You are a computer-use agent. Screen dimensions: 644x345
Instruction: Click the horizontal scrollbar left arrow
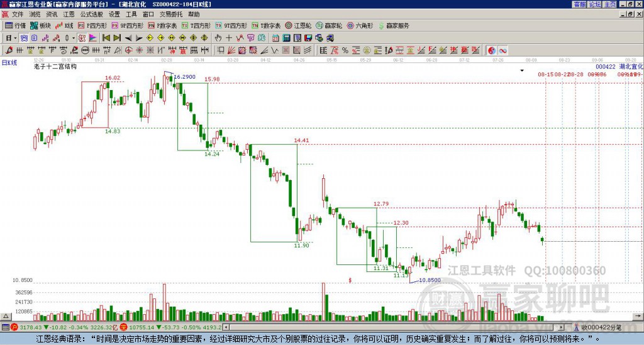pyautogui.click(x=226, y=327)
